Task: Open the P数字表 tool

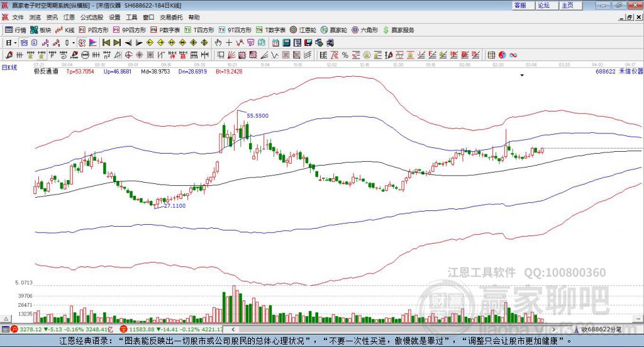Action: 165,30
